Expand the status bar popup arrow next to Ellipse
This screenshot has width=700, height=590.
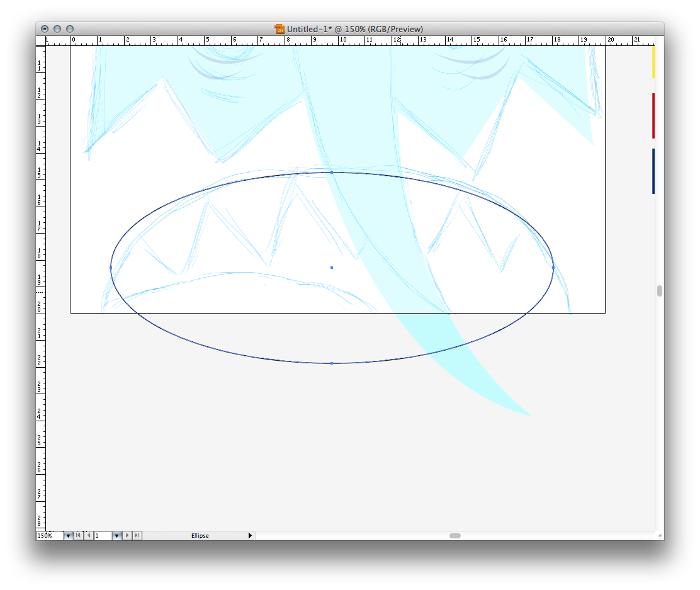pyautogui.click(x=250, y=536)
